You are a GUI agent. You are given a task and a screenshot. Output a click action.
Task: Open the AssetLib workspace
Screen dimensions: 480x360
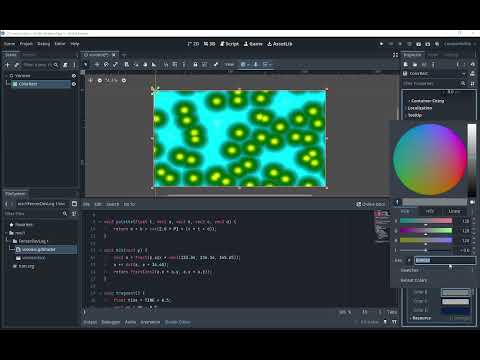(x=279, y=44)
